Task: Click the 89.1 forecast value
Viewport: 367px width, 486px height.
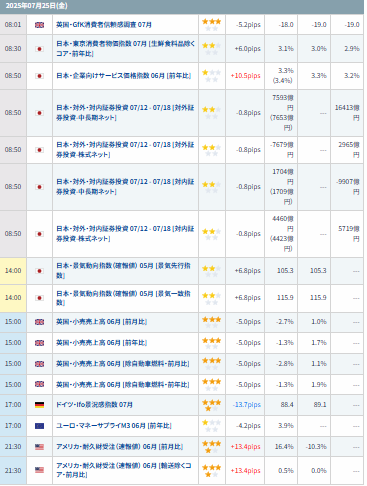Action: click(x=320, y=405)
